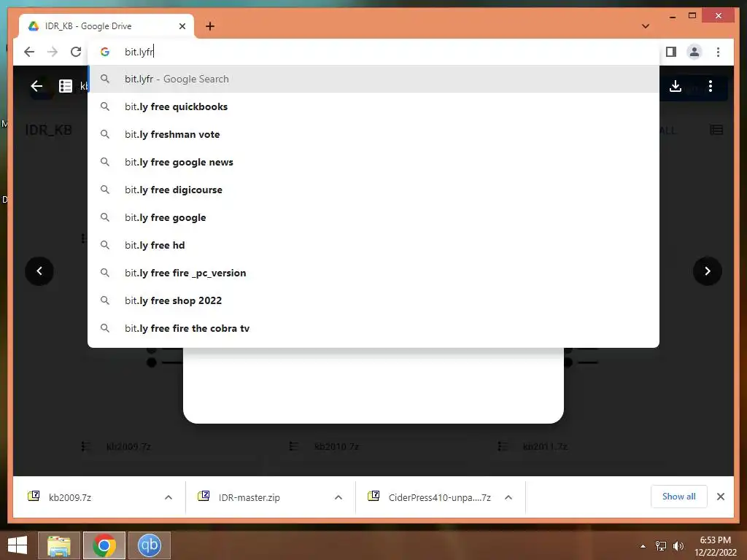Open the volume tray icon
This screenshot has width=747, height=560.
[678, 546]
